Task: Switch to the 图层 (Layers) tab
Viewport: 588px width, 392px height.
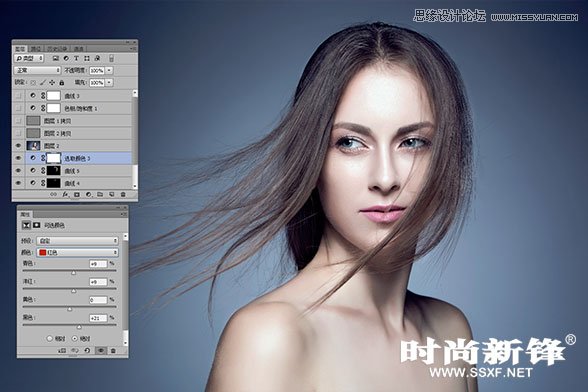Action: [x=21, y=49]
